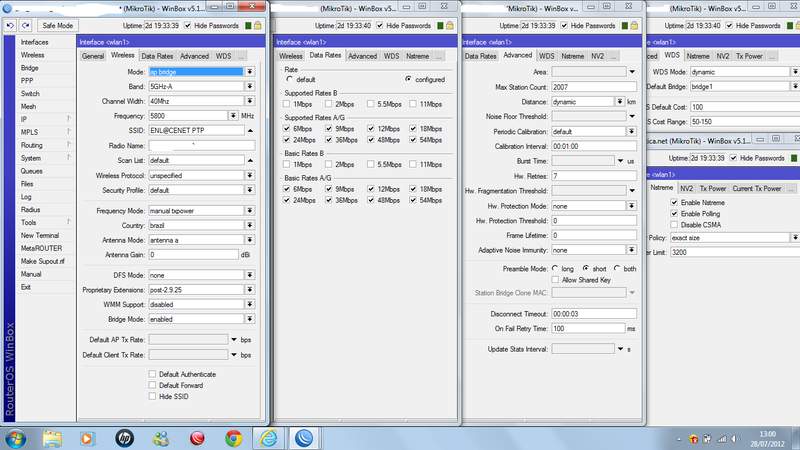The width and height of the screenshot is (800, 450).
Task: Click the Hw. Retries input field
Action: 594,176
